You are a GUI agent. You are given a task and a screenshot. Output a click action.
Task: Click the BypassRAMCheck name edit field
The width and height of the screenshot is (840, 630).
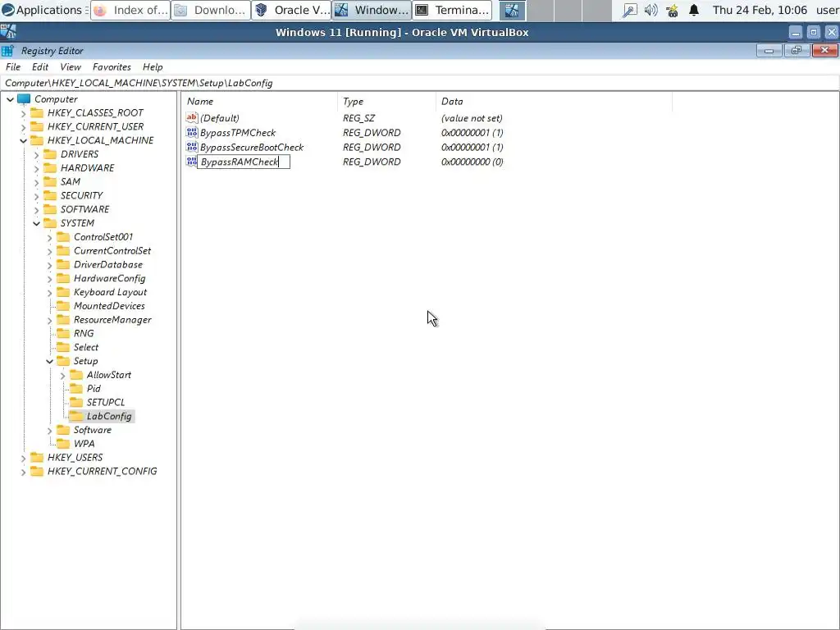point(244,162)
